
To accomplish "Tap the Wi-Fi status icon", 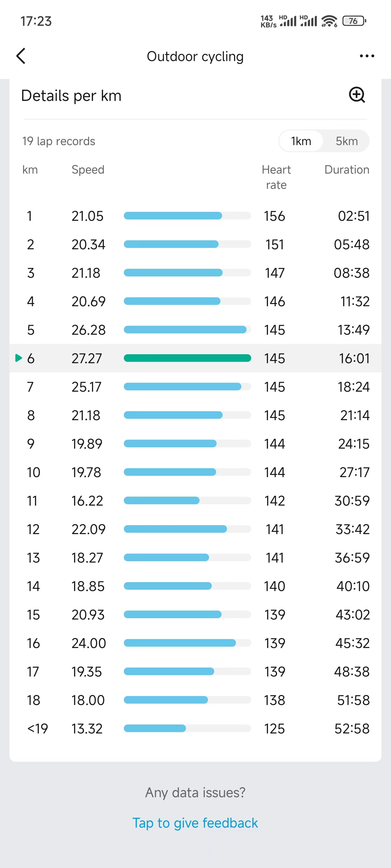I will pyautogui.click(x=329, y=21).
